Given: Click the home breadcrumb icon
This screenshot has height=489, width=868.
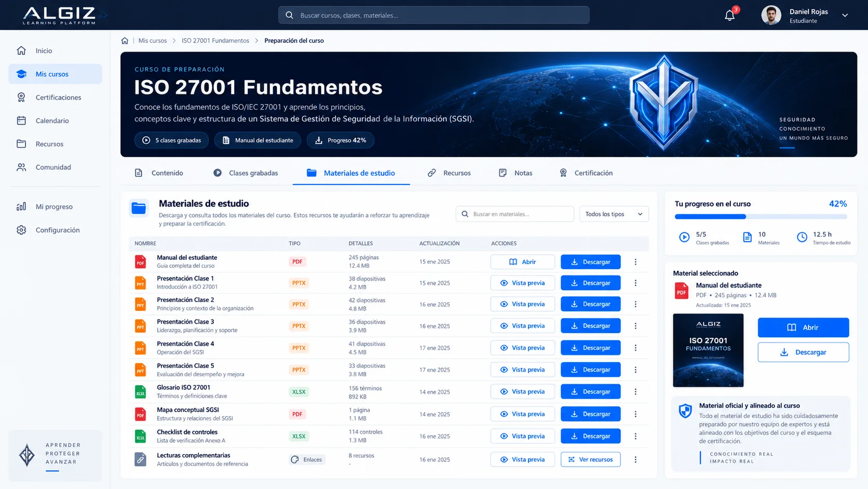Looking at the screenshot, I should tap(125, 41).
